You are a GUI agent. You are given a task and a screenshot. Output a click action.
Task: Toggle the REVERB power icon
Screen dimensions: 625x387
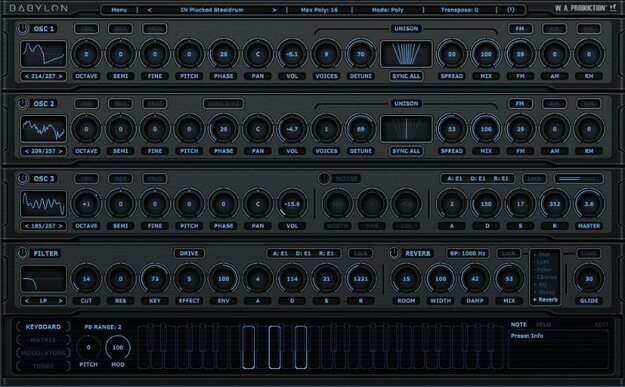coord(394,253)
